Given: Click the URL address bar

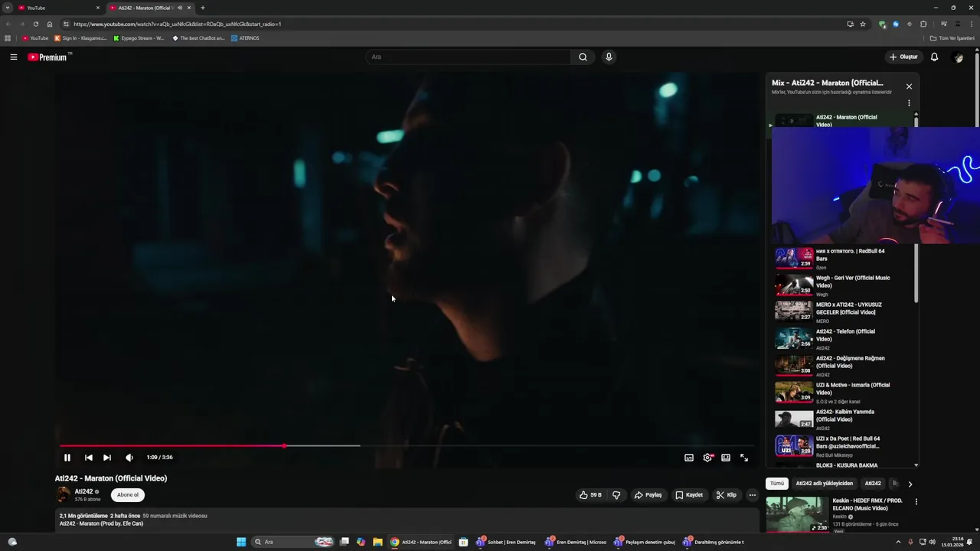Looking at the screenshot, I should [459, 24].
